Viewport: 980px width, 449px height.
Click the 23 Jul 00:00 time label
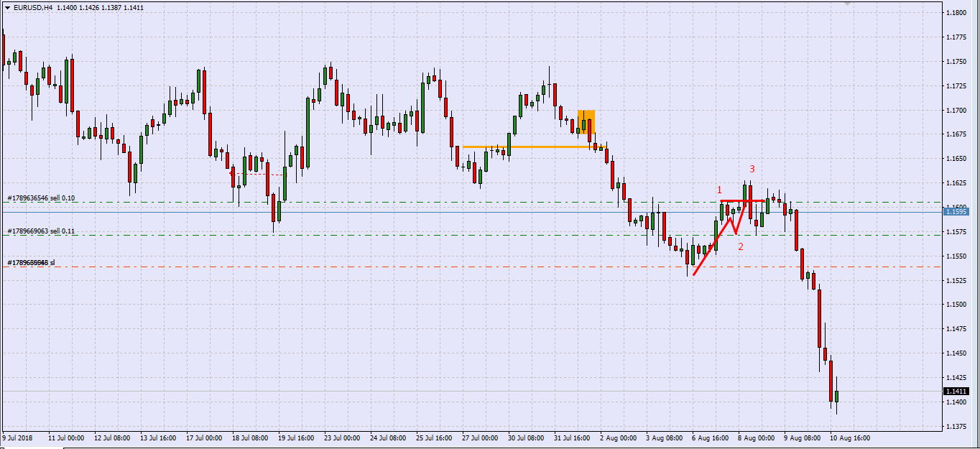343,437
